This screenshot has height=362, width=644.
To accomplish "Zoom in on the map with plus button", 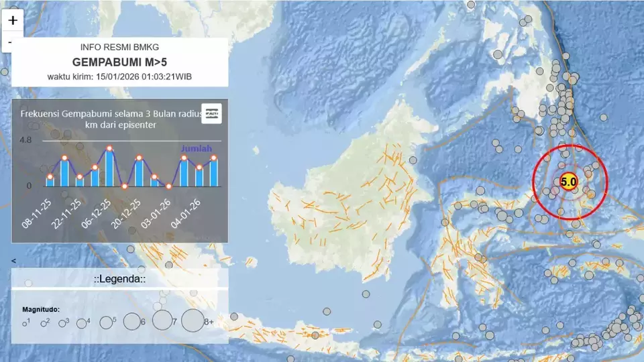I will (x=12, y=20).
